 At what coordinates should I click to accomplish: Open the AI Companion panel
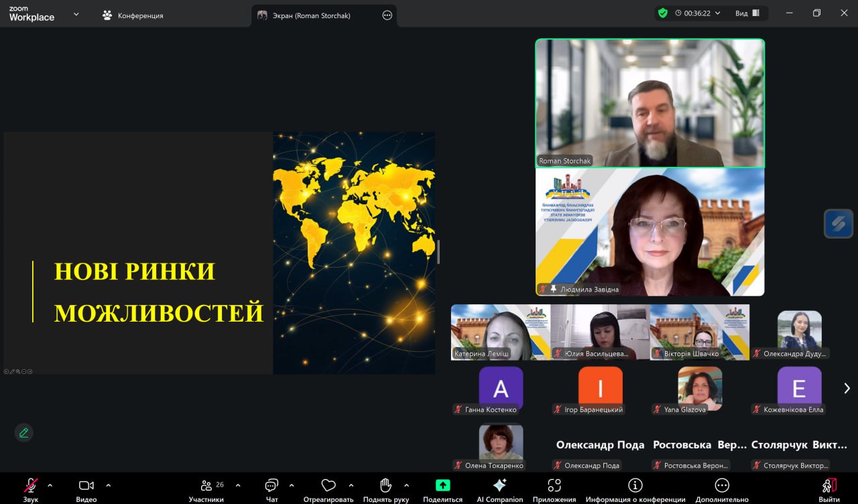tap(499, 486)
